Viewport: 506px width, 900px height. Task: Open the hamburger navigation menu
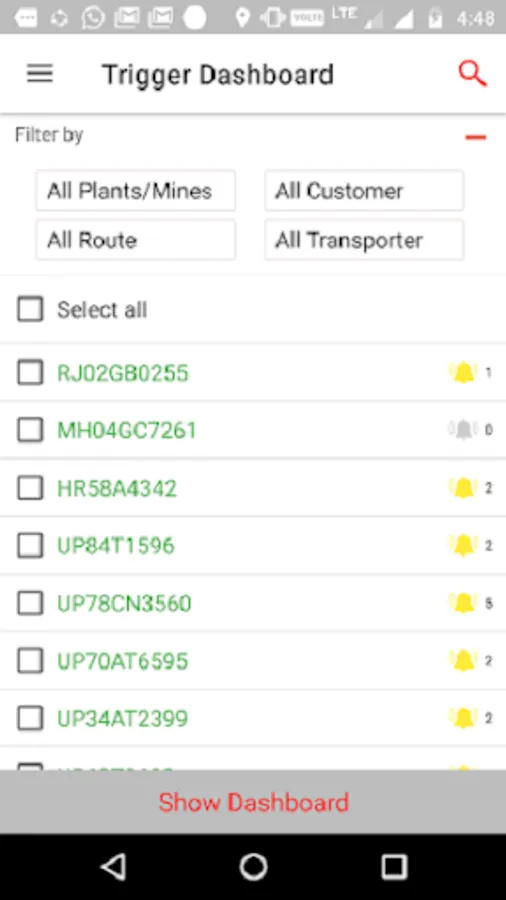pyautogui.click(x=40, y=73)
